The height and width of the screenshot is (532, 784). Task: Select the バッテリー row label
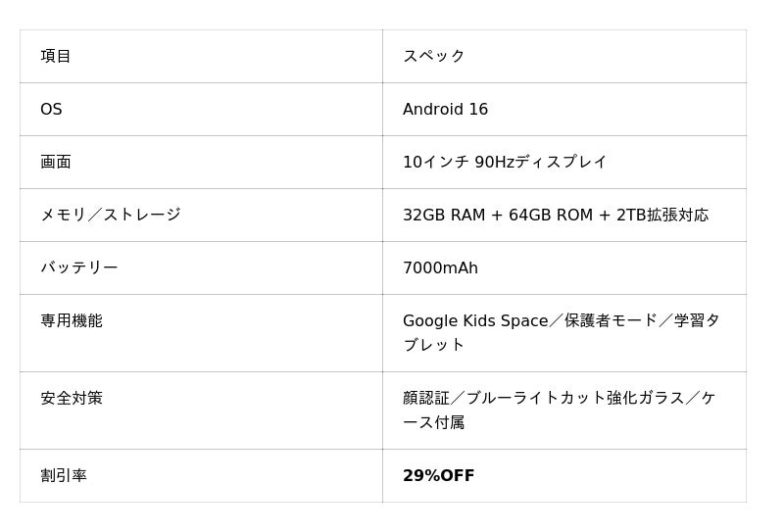(79, 267)
